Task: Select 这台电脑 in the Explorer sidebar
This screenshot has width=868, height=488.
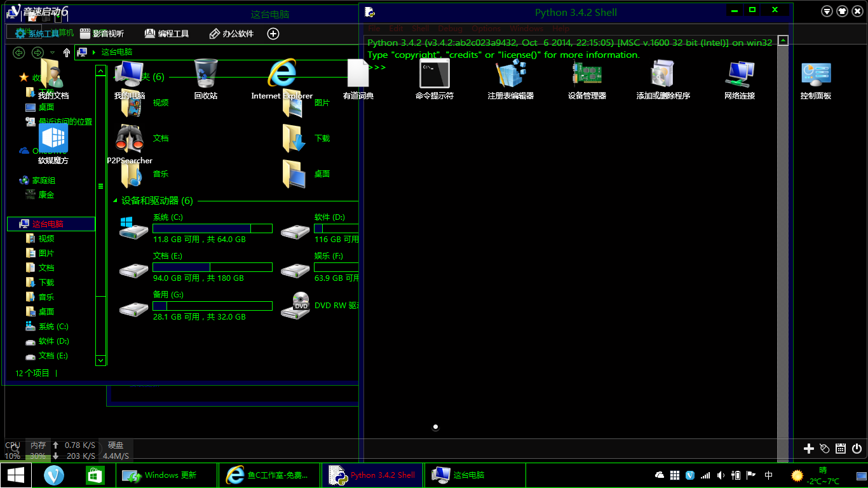Action: pyautogui.click(x=51, y=224)
